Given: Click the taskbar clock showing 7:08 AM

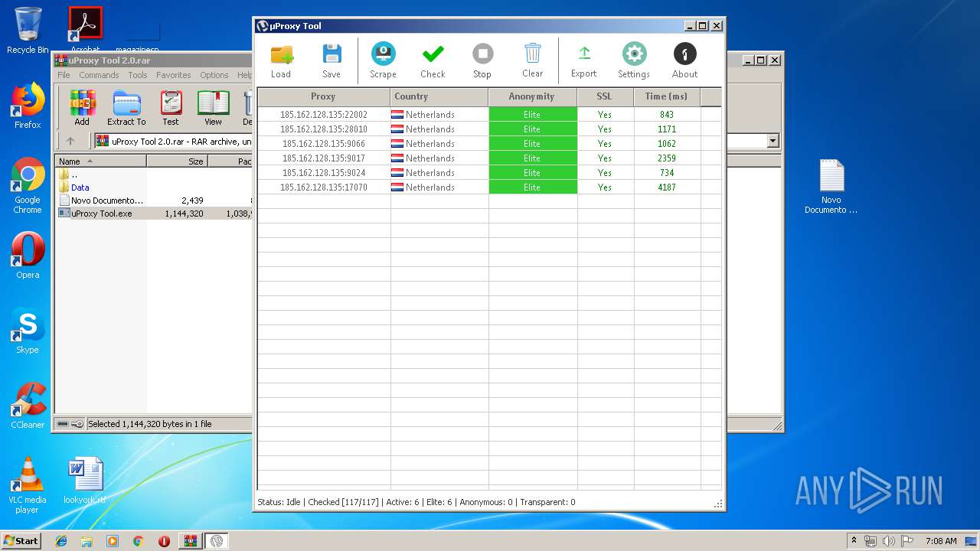Looking at the screenshot, I should click(941, 541).
